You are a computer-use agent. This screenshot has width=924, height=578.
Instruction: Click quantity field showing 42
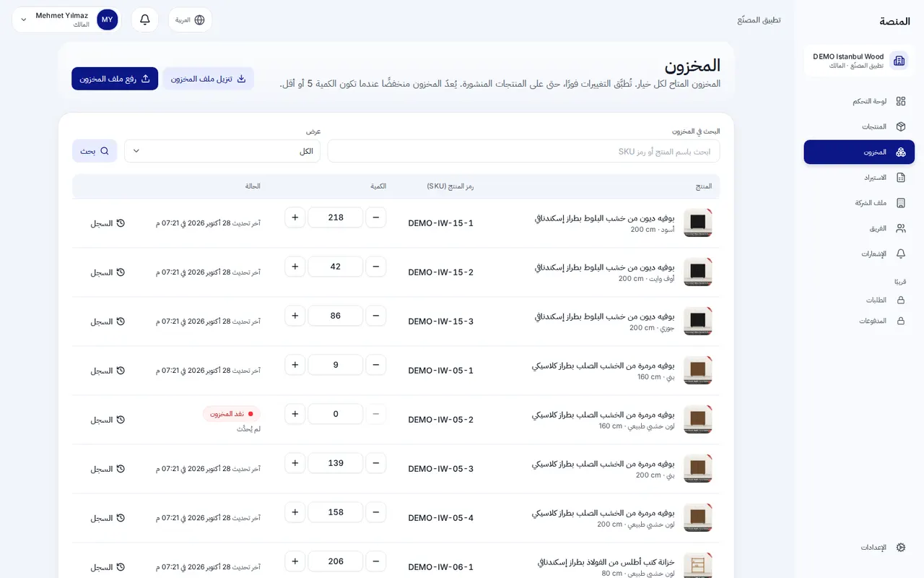coord(336,267)
